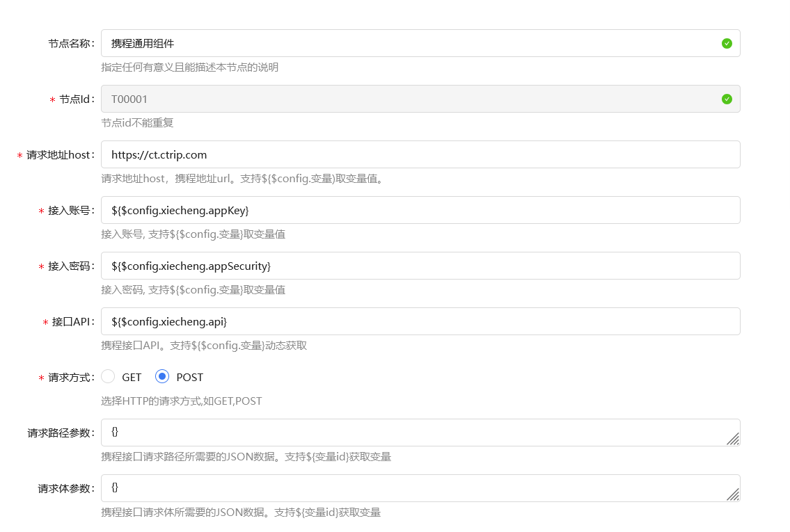
Task: Click the red asterisk beside 接入账号 label
Action: [x=40, y=210]
